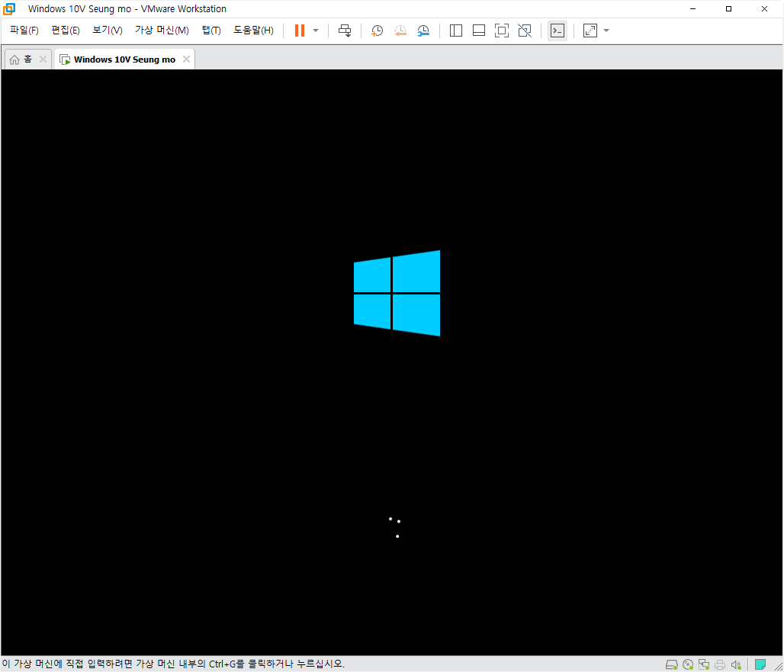Enter full screen mode

click(x=502, y=31)
